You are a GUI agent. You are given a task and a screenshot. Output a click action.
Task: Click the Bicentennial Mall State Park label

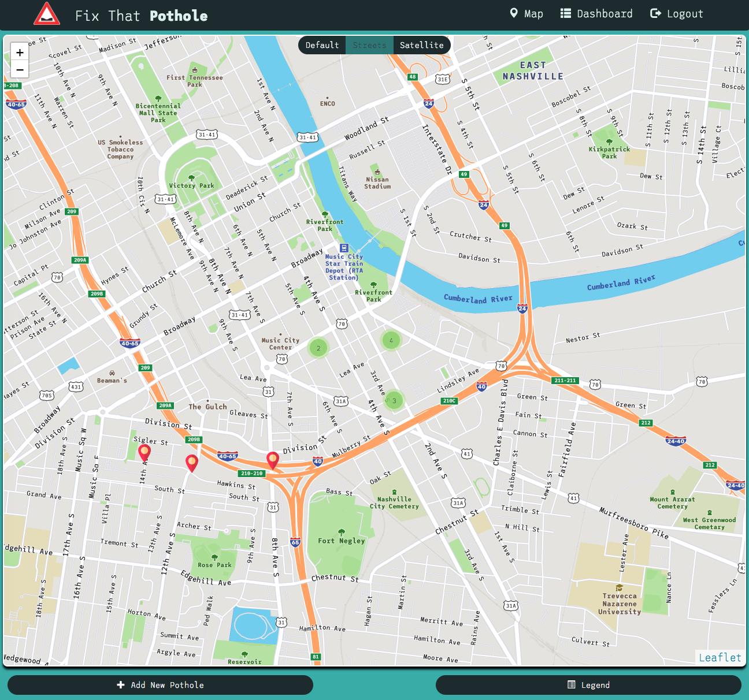158,113
